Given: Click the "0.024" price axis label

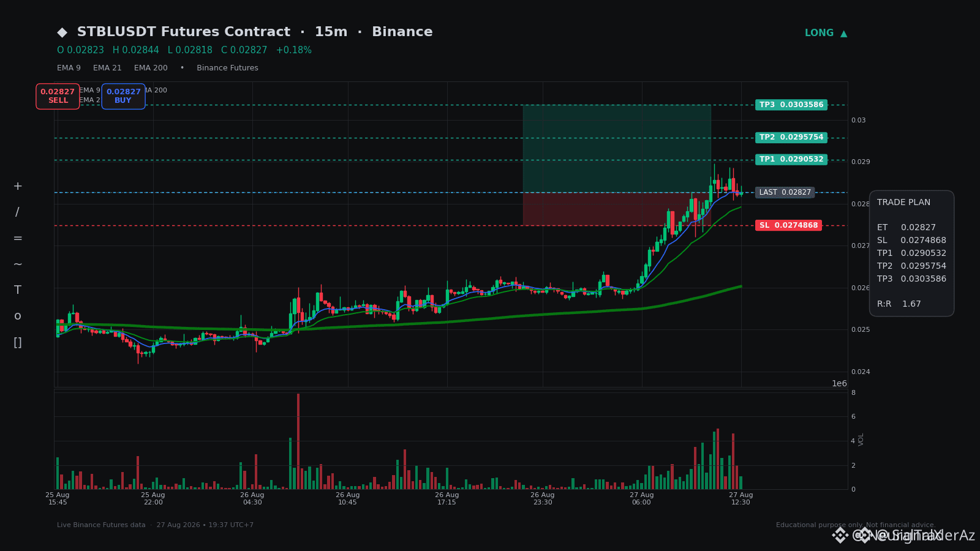Looking at the screenshot, I should click(x=861, y=372).
